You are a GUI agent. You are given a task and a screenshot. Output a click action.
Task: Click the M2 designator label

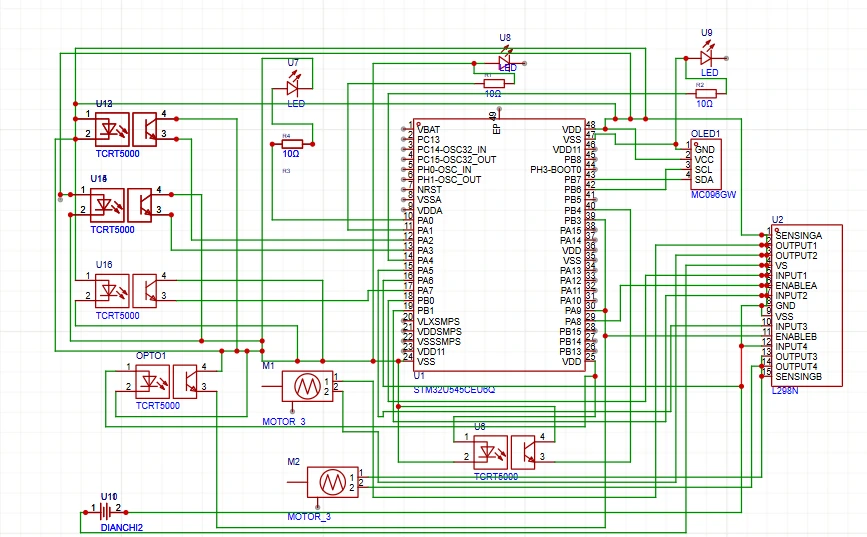[294, 462]
